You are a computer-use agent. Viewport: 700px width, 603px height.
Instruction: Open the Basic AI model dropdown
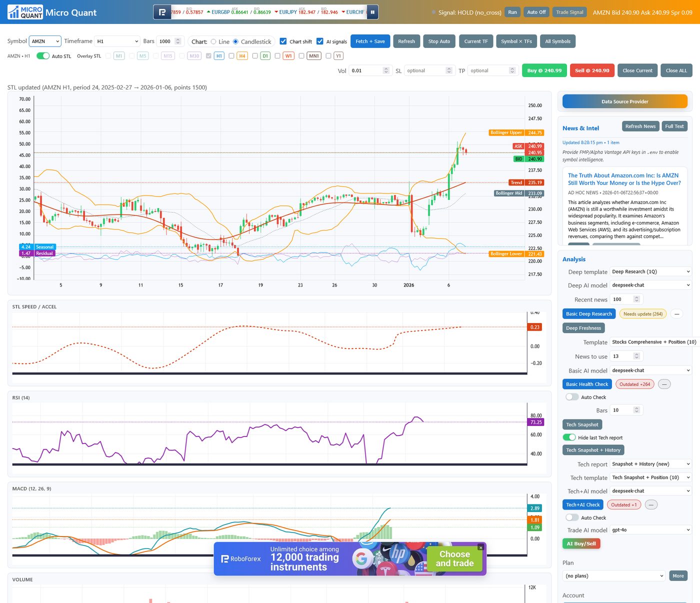651,370
